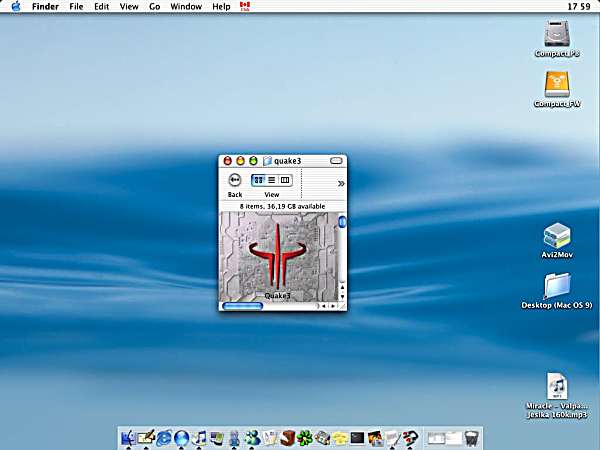This screenshot has width=600, height=450.
Task: Click the '8 items, 36,19 GB available' status text
Action: [x=282, y=206]
